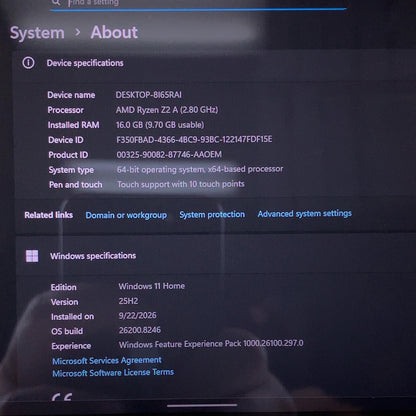Click the bottom gesture handle bar
Screen dimensions: 416x416
[202, 406]
